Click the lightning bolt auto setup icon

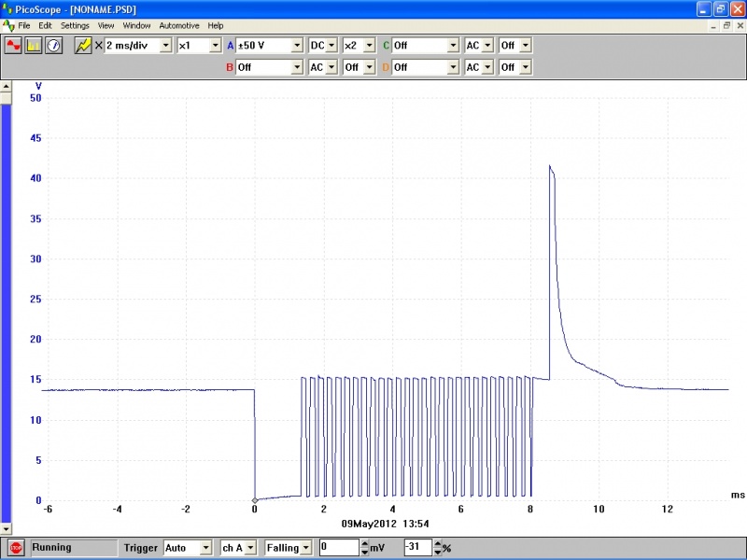pos(83,46)
